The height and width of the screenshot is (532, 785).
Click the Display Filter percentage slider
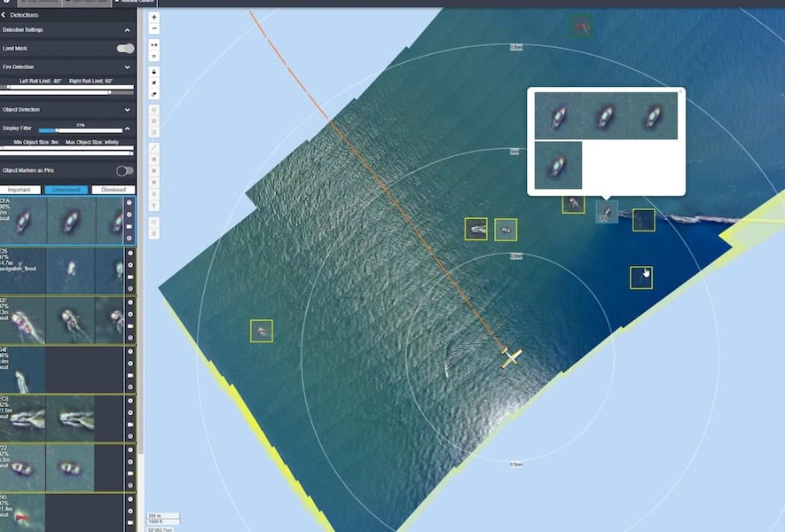coord(80,130)
